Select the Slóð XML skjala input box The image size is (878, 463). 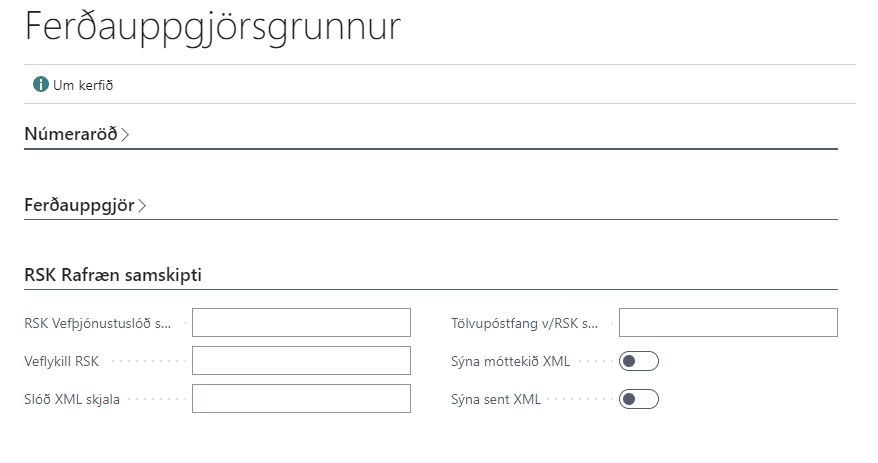point(301,399)
